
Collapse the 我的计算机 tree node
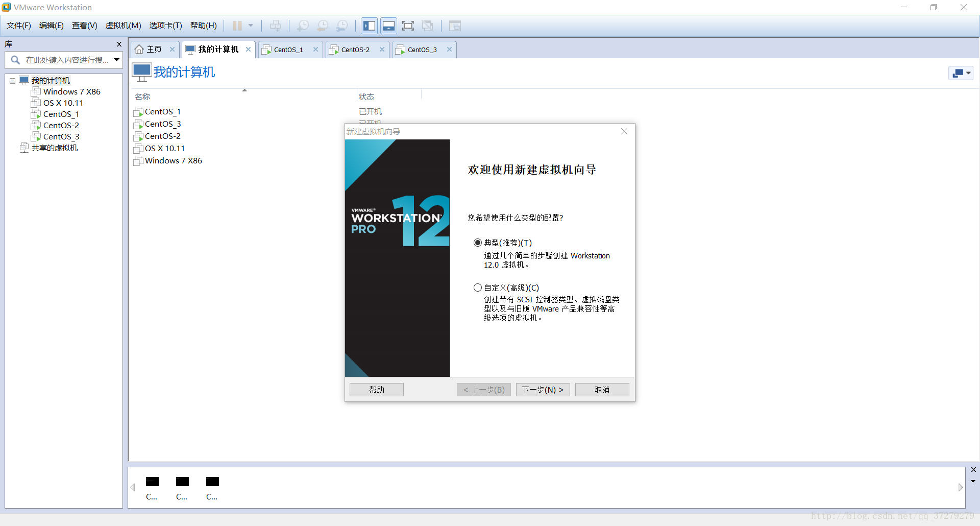tap(12, 81)
